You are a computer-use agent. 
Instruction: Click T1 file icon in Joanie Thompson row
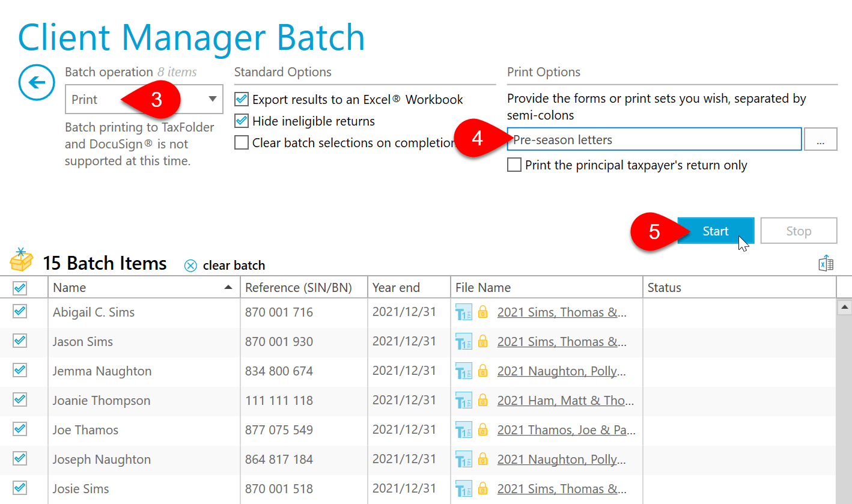click(464, 401)
